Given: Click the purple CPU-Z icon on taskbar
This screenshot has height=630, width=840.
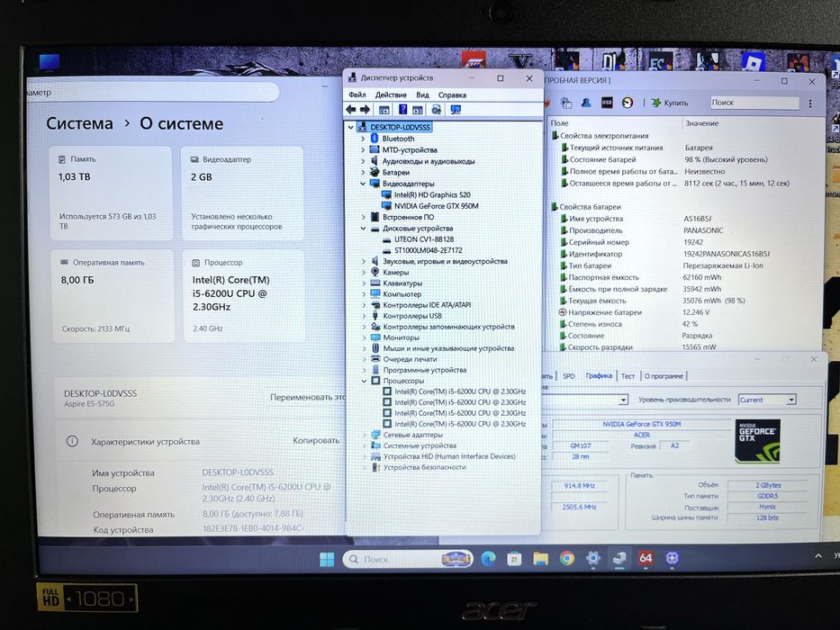Looking at the screenshot, I should pyautogui.click(x=672, y=558).
